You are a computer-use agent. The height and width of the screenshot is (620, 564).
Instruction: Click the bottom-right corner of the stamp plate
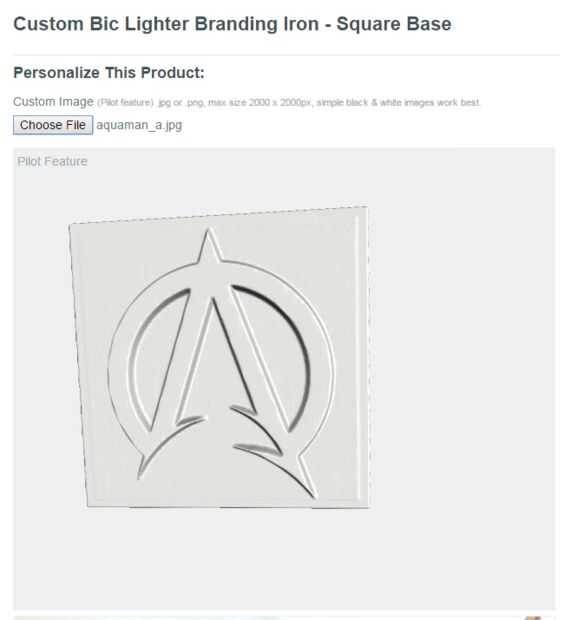pos(368,507)
